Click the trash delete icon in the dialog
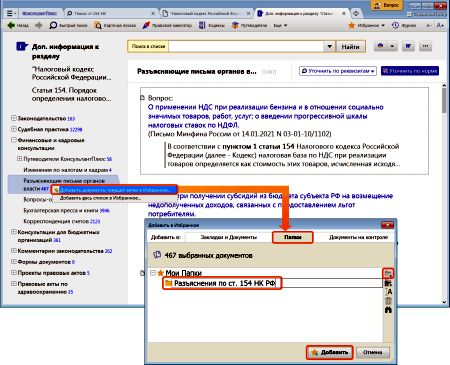 pyautogui.click(x=388, y=301)
